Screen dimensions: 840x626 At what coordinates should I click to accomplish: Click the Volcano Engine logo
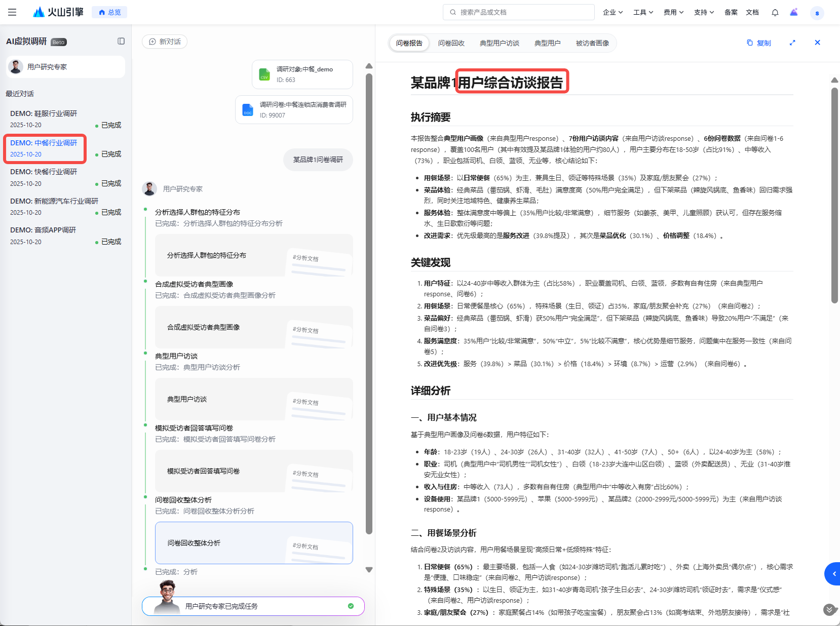[58, 12]
